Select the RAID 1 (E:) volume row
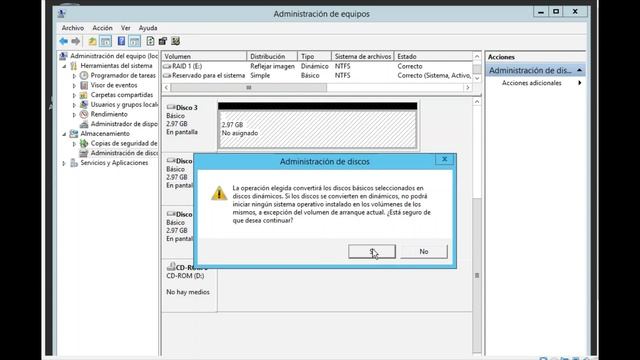Image resolution: width=640 pixels, height=360 pixels. (x=317, y=66)
